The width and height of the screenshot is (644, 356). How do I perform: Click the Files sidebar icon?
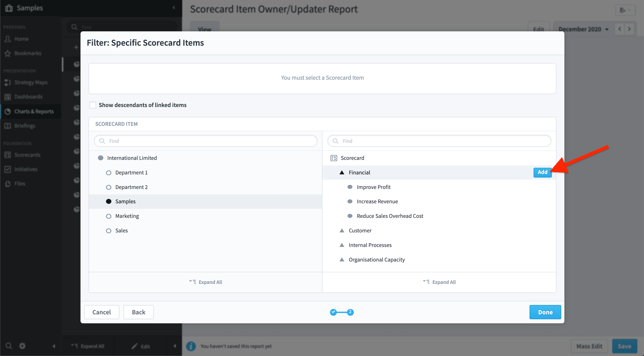(8, 184)
